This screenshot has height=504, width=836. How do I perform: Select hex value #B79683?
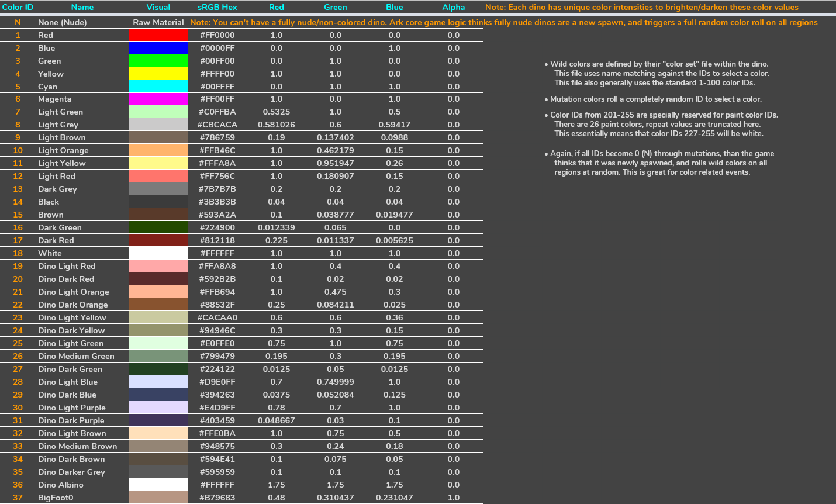(217, 498)
